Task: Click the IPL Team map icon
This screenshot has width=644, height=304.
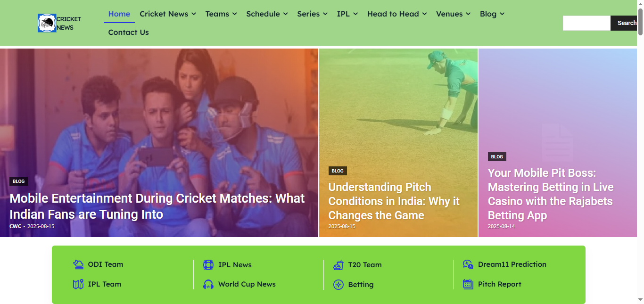Action: [78, 284]
